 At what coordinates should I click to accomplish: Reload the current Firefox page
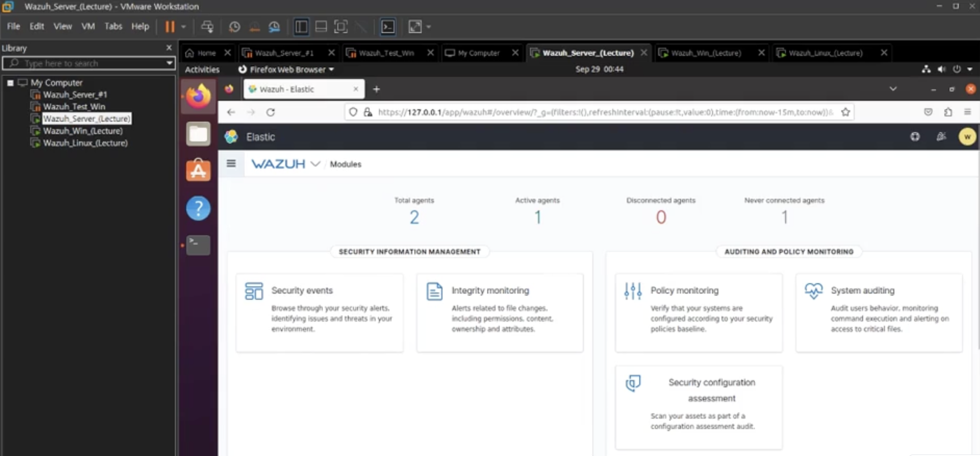click(270, 112)
